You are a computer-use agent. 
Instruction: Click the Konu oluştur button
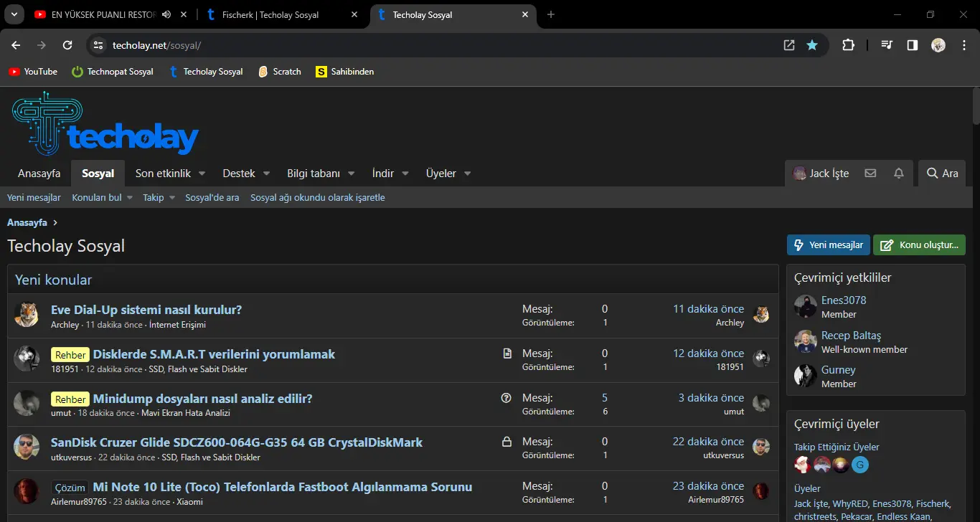[x=919, y=245]
